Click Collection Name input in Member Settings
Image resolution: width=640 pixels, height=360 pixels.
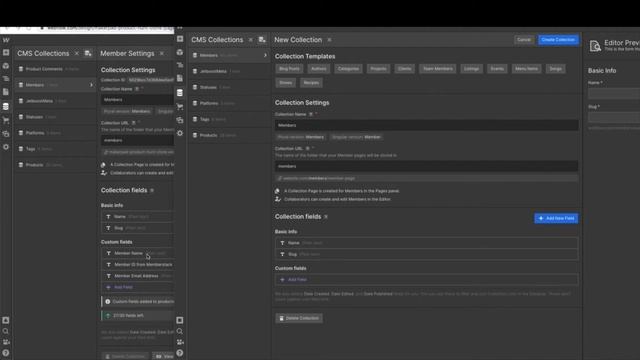(x=138, y=100)
